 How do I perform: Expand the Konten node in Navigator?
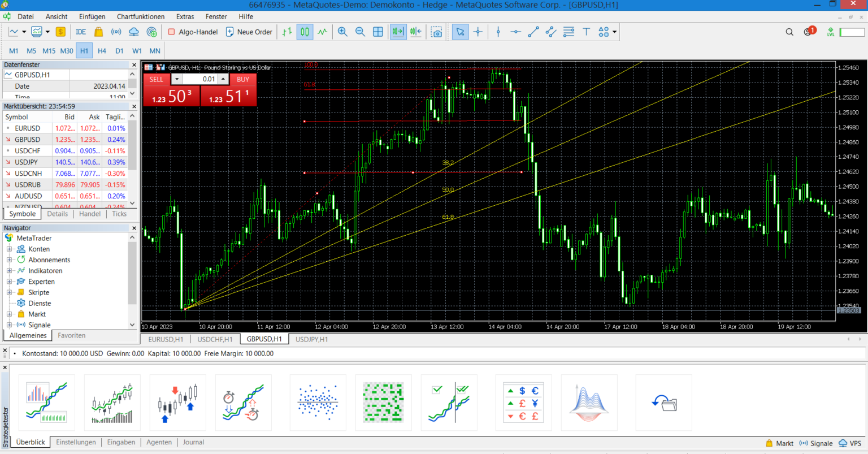click(x=9, y=249)
